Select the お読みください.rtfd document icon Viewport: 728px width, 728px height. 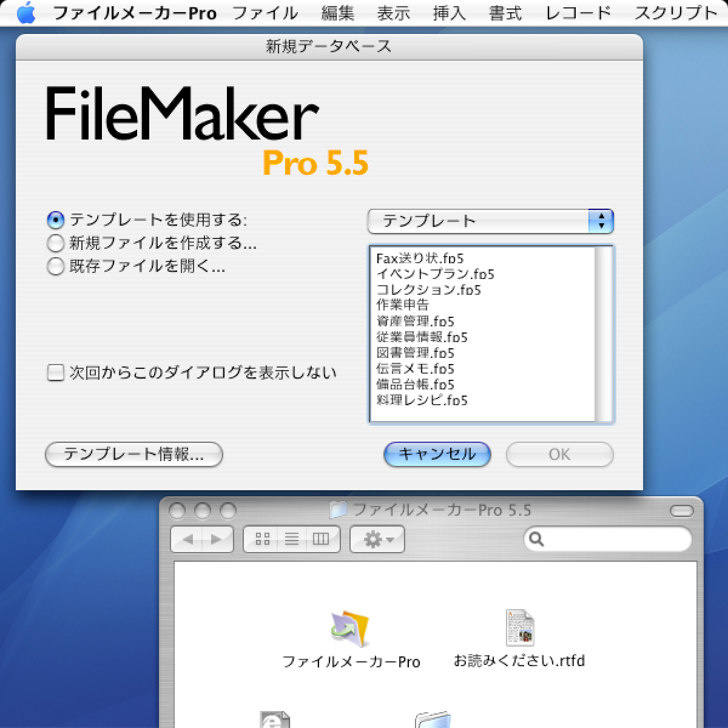point(520,627)
